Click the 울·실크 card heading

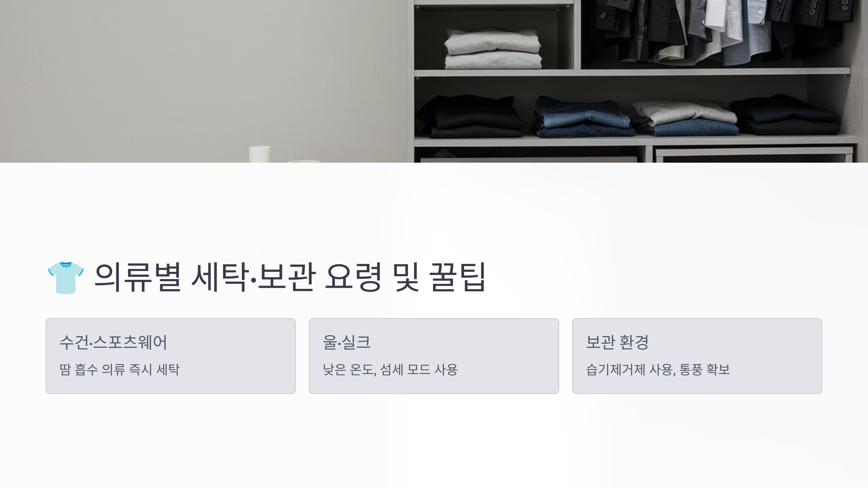pos(346,342)
